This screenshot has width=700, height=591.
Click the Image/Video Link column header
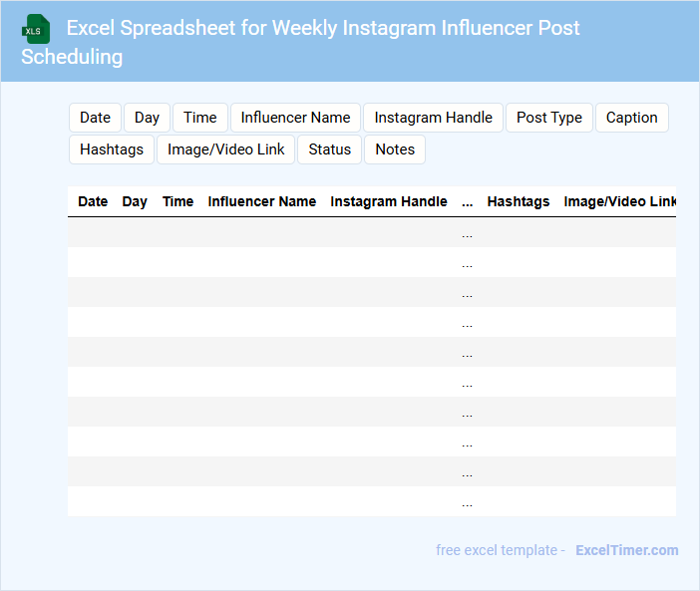[x=619, y=201]
